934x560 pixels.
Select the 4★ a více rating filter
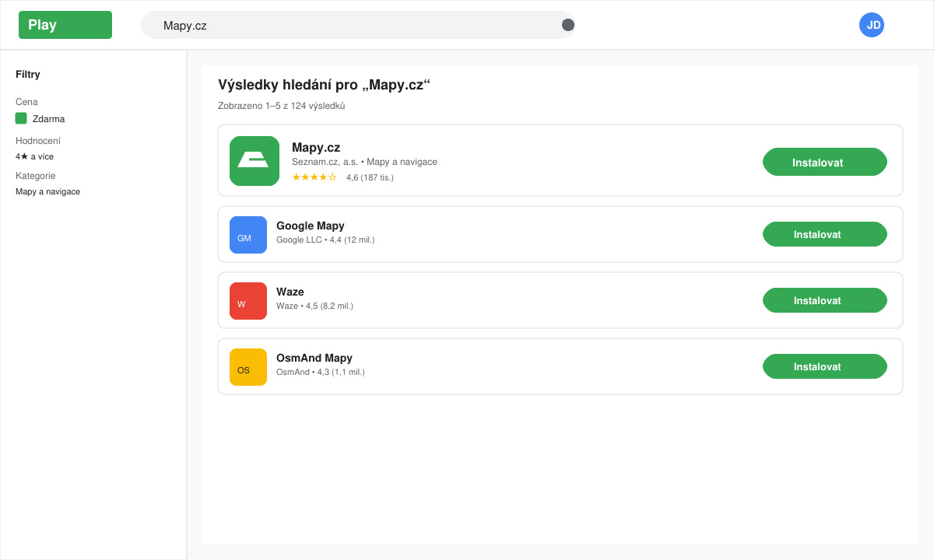(x=35, y=156)
